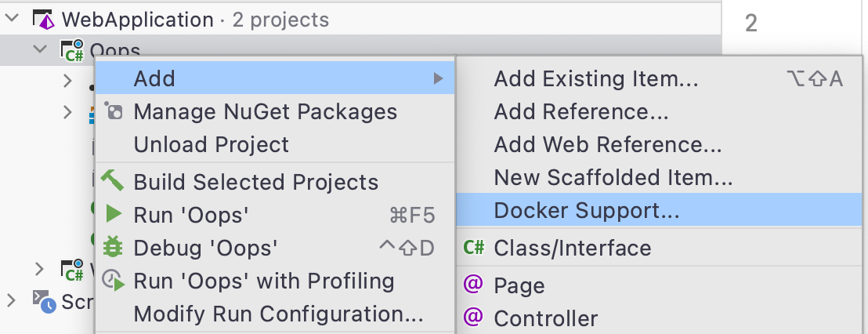Image resolution: width=868 pixels, height=334 pixels.
Task: Open the Add submenu arrow
Action: pos(439,78)
